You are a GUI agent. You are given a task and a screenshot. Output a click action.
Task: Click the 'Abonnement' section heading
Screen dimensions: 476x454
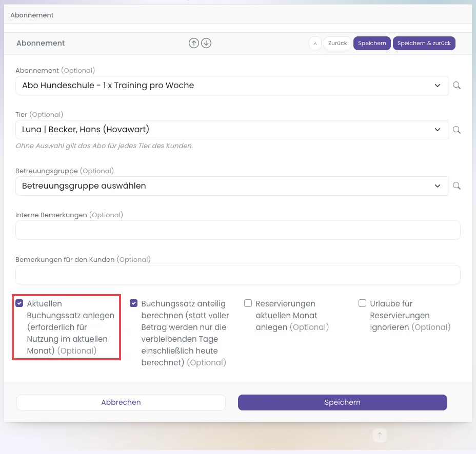tap(41, 43)
